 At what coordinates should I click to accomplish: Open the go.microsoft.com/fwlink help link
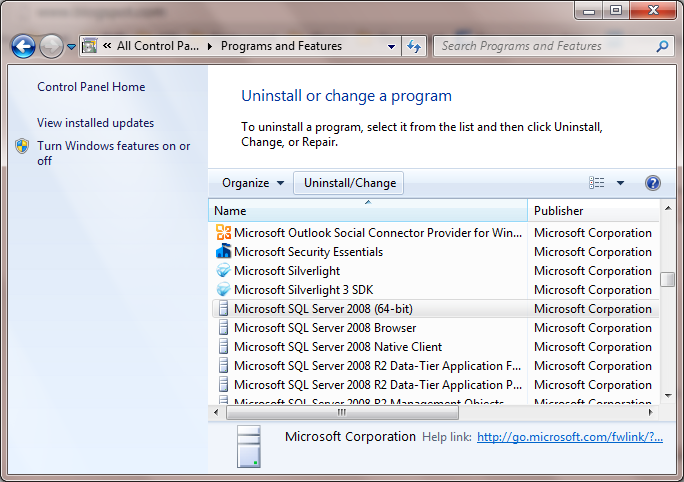[x=570, y=437]
